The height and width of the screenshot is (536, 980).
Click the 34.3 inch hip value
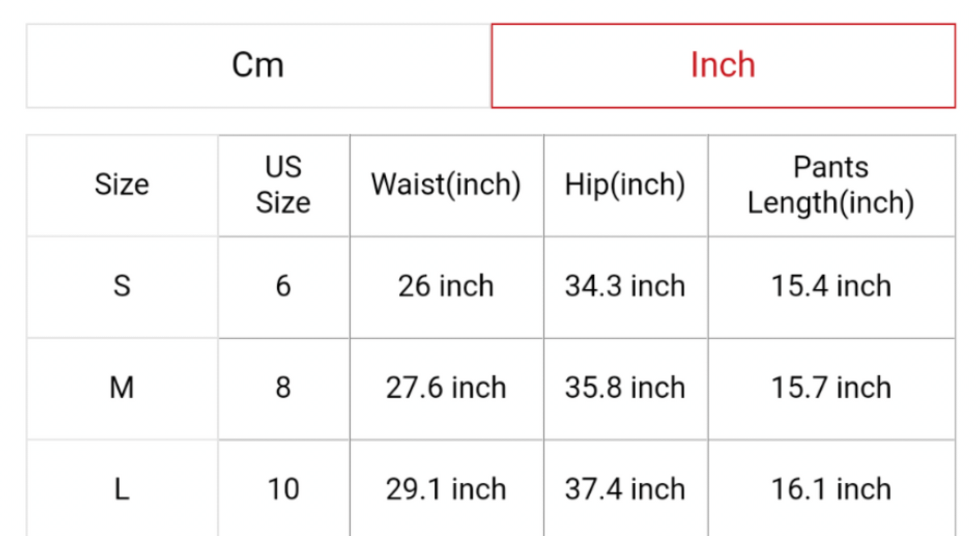pyautogui.click(x=625, y=286)
